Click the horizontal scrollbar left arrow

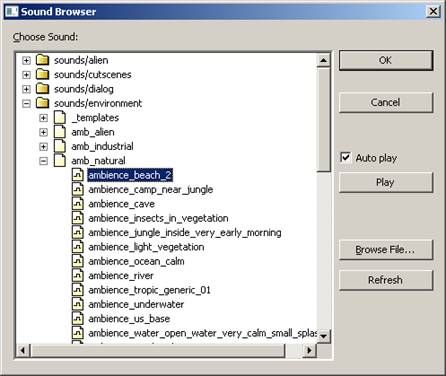click(x=23, y=350)
